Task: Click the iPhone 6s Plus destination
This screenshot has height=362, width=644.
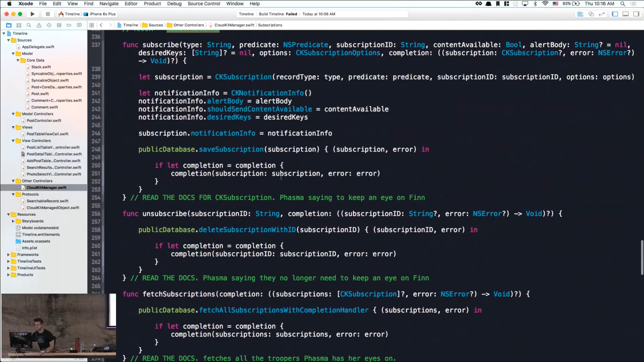Action: [102, 14]
